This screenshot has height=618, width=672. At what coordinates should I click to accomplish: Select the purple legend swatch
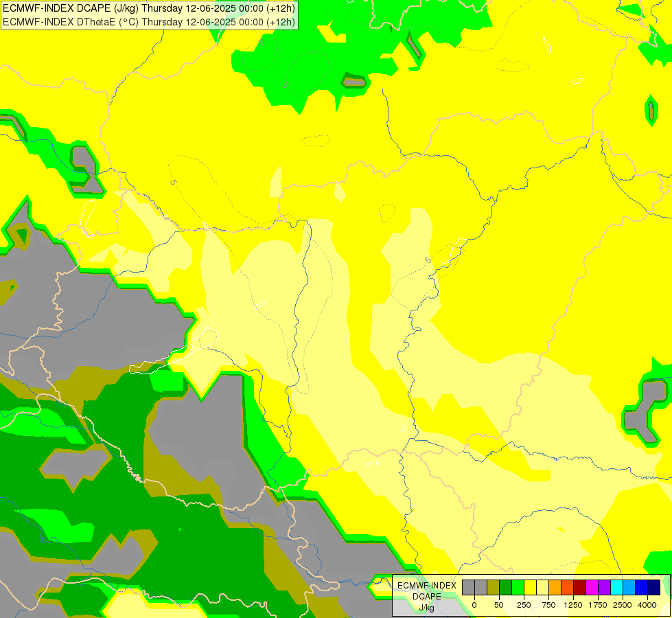(604, 587)
